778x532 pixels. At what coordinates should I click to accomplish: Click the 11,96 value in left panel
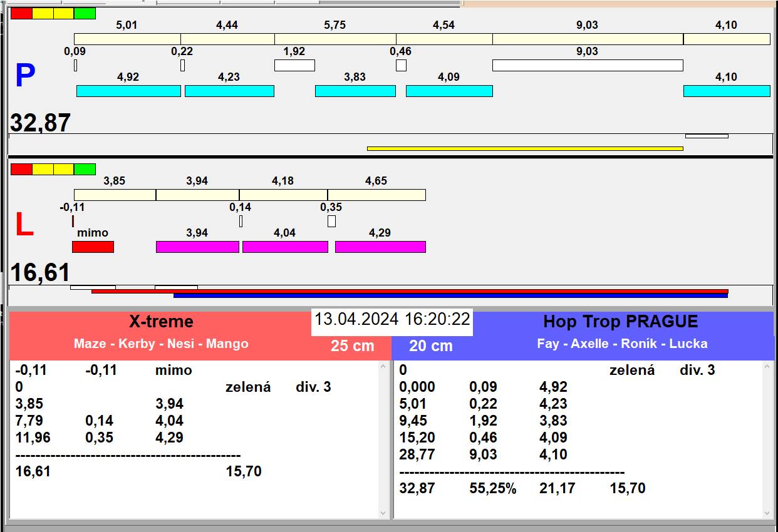pos(33,437)
